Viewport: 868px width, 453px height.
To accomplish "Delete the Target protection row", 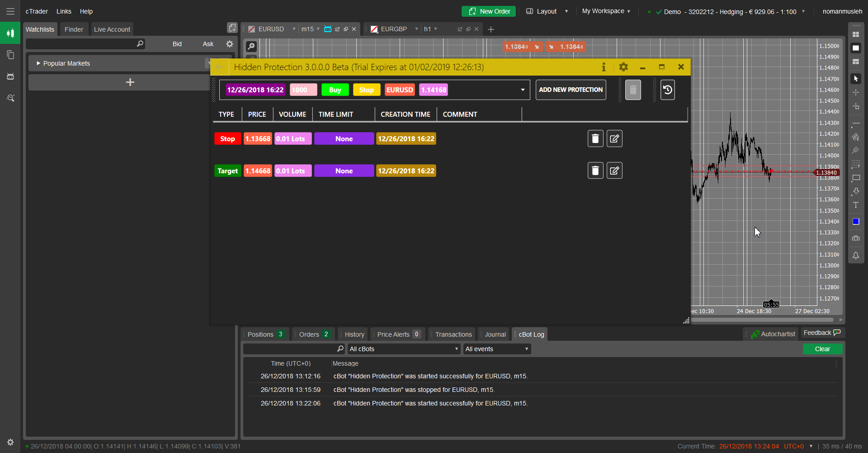I will click(595, 171).
